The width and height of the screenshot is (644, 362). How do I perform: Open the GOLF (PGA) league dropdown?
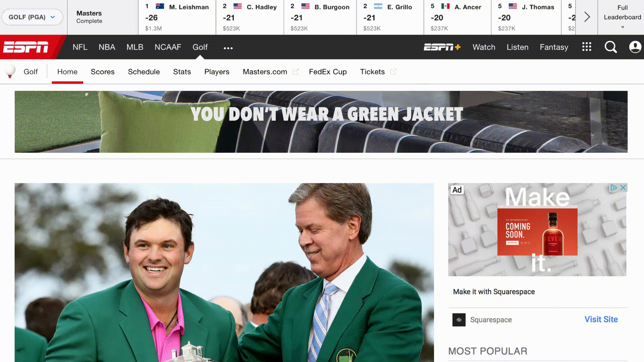[x=32, y=17]
